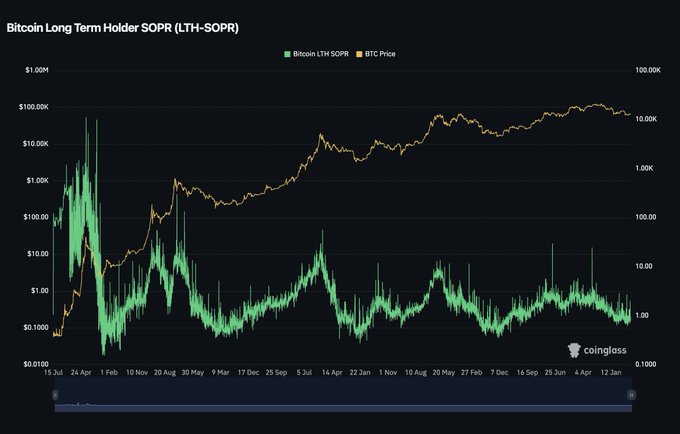Image resolution: width=680 pixels, height=434 pixels.
Task: Click the $0.1000 left axis label
Action: click(x=36, y=327)
